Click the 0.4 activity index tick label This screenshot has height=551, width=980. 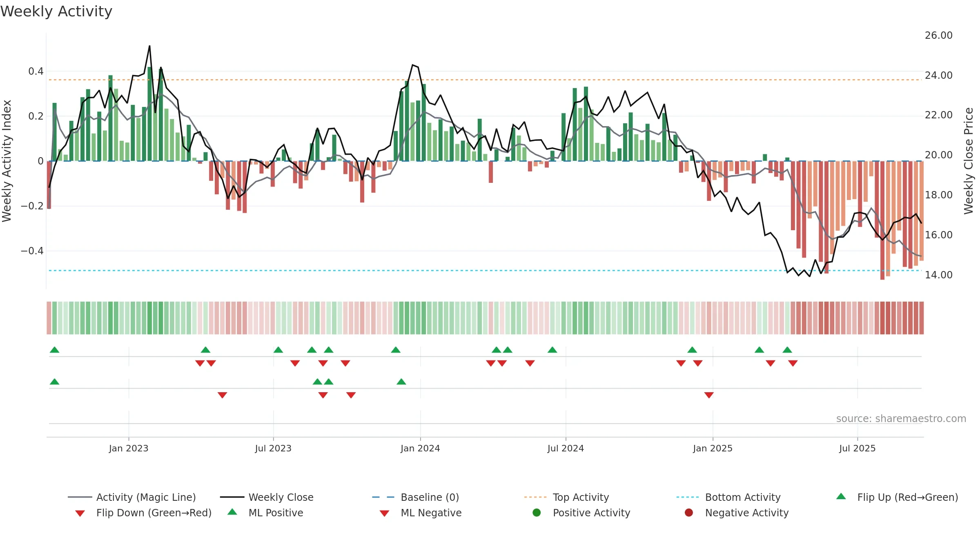point(36,71)
